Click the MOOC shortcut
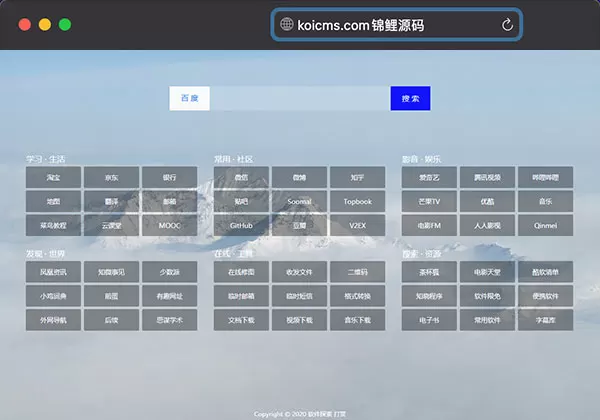 tap(170, 225)
